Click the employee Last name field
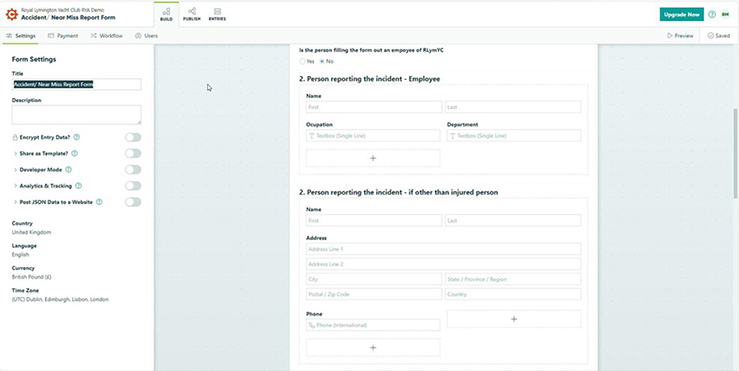The image size is (739, 371). coord(513,107)
